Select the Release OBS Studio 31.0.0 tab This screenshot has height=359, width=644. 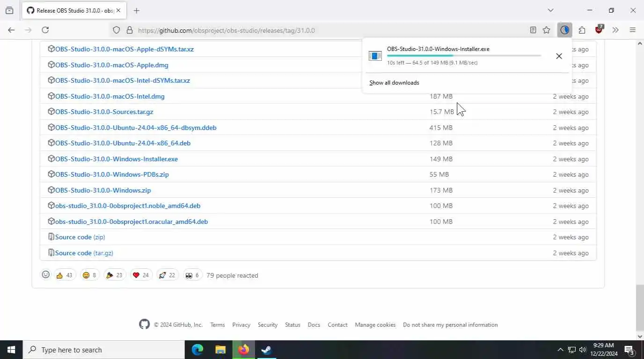coord(73,10)
